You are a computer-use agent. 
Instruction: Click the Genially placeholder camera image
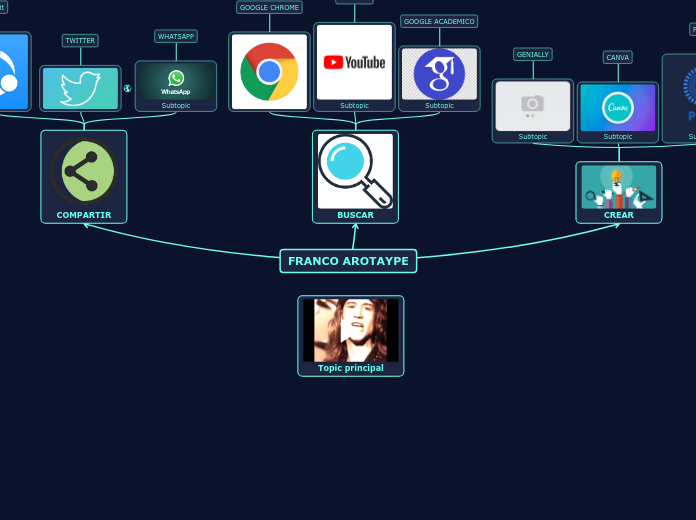click(x=533, y=106)
